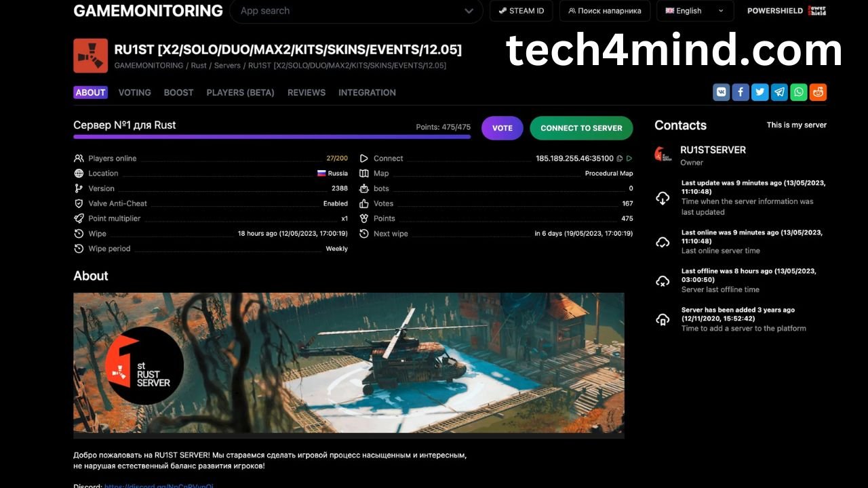Share the server on Facebook
Screen dimensions: 868x488
[741, 92]
